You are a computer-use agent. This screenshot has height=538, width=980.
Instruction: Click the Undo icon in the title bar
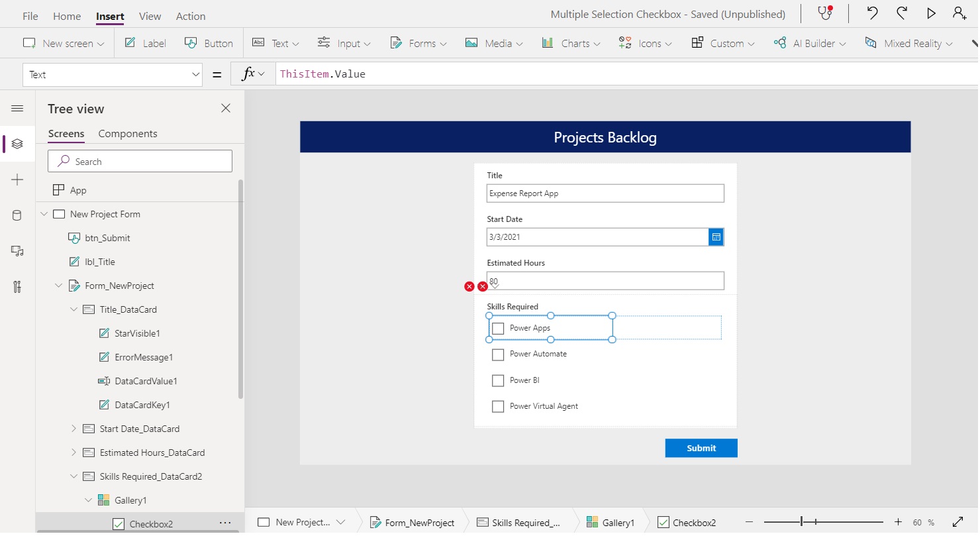point(872,13)
